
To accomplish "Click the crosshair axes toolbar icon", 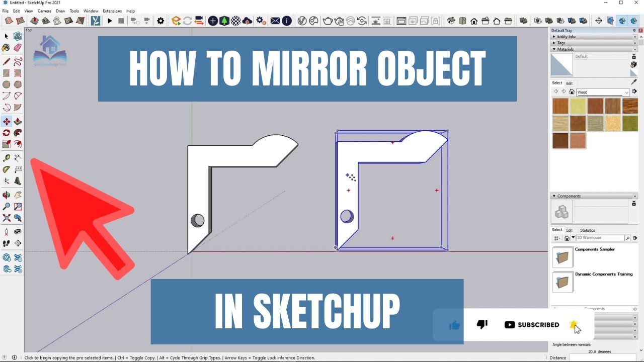I will [x=599, y=21].
